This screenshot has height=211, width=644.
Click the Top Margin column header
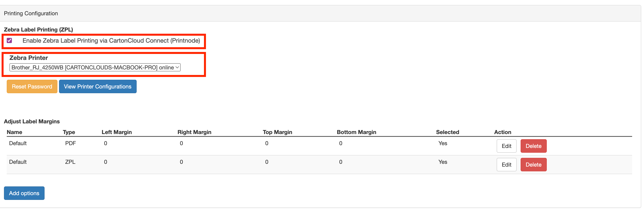[x=277, y=132]
